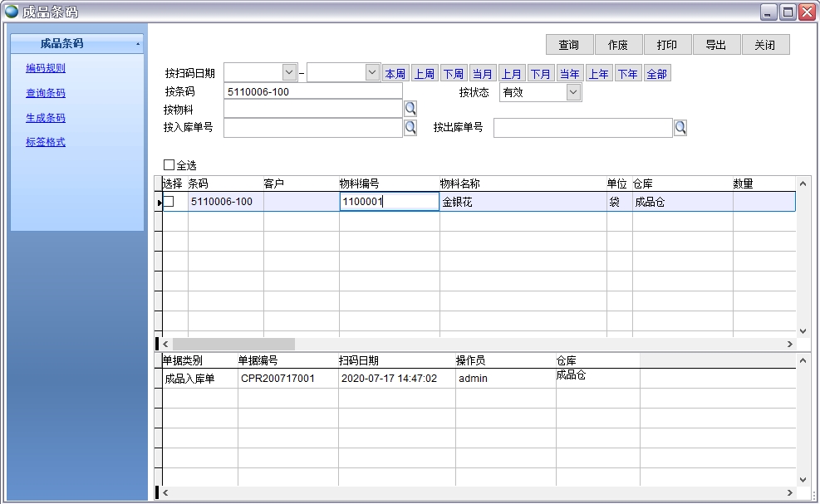This screenshot has height=504, width=820.
Task: Click into the 按条码 input field
Action: click(312, 92)
